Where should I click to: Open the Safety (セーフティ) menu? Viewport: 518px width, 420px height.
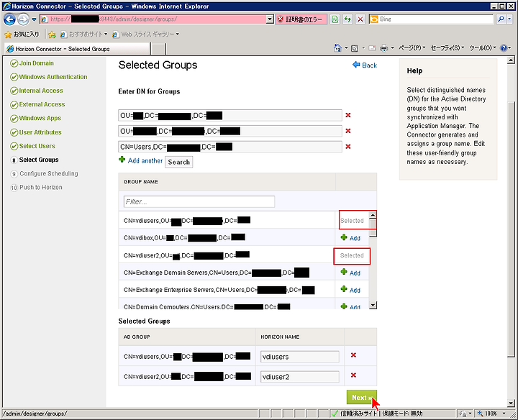pyautogui.click(x=447, y=48)
